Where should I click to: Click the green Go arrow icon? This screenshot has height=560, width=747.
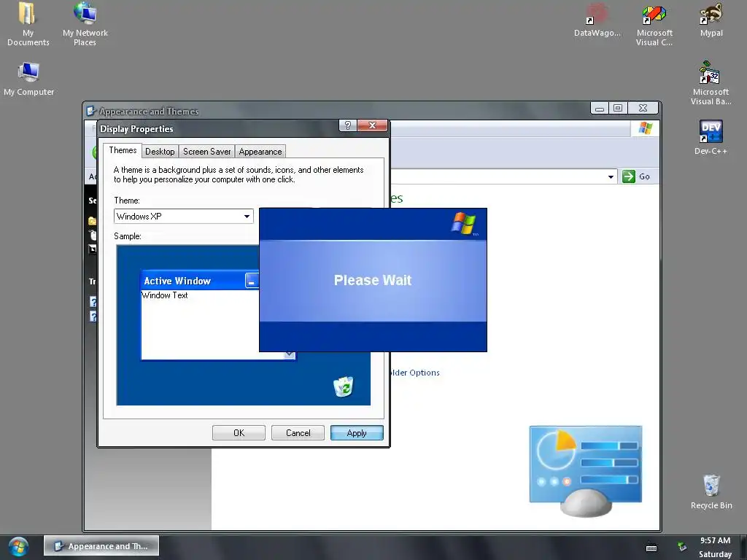pos(628,176)
